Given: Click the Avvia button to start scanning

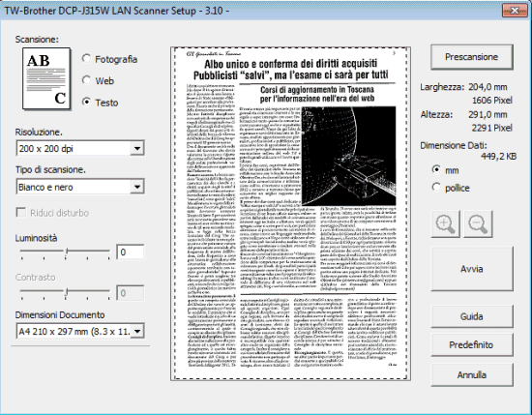Looking at the screenshot, I should pos(472,269).
